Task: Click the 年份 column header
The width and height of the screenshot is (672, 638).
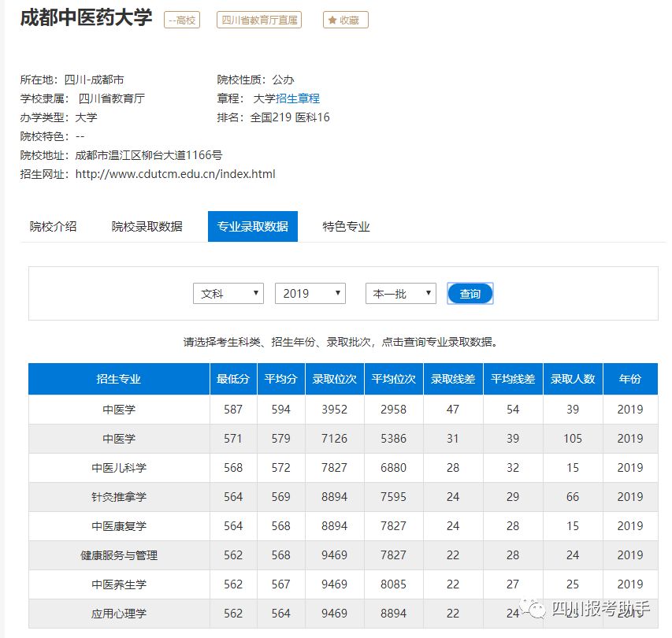Action: 630,379
